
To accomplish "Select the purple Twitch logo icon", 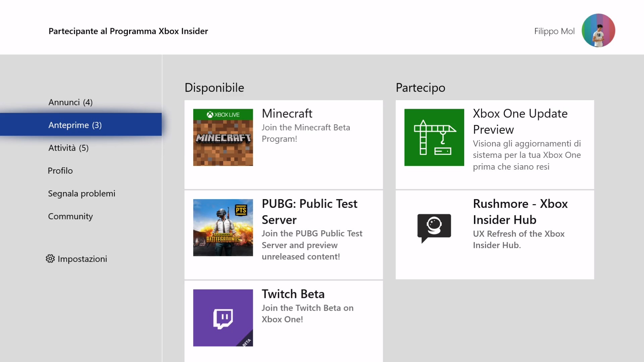I will (x=223, y=318).
